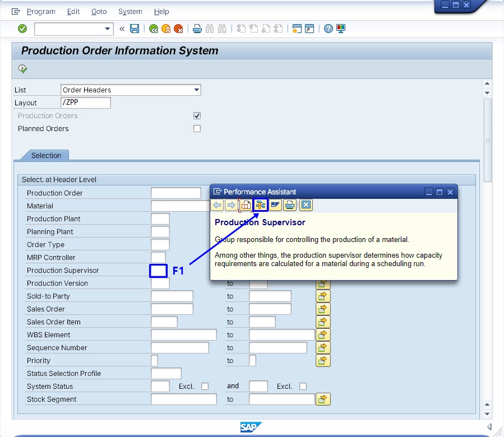Click the close X toolbar icon in Performance Assistant
The height and width of the screenshot is (437, 504).
306,205
